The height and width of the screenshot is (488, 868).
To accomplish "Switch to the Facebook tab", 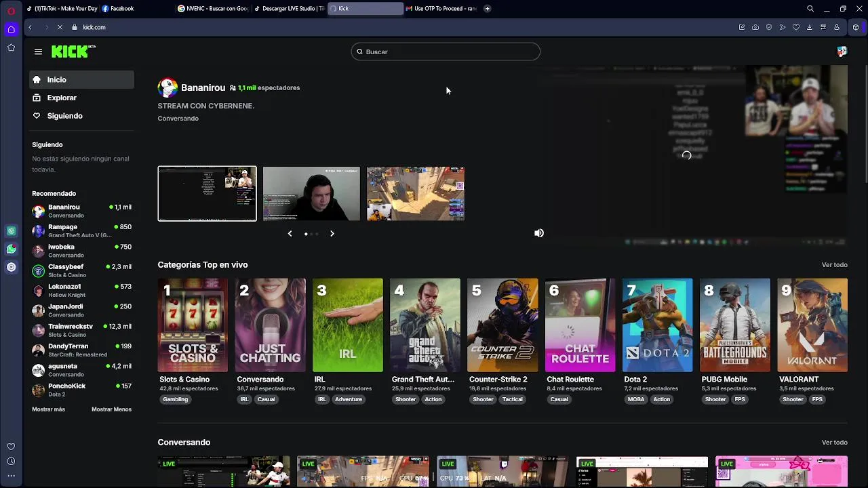I will (x=137, y=9).
